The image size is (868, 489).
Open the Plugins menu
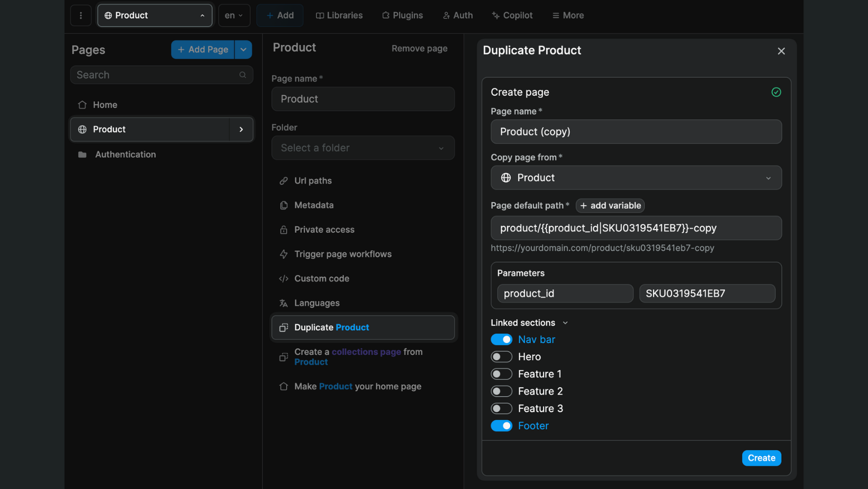[402, 15]
